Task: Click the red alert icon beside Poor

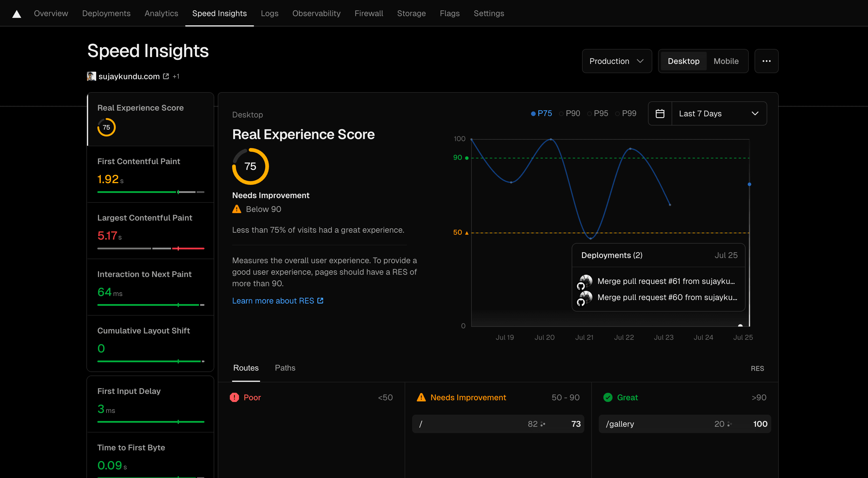Action: [235, 397]
